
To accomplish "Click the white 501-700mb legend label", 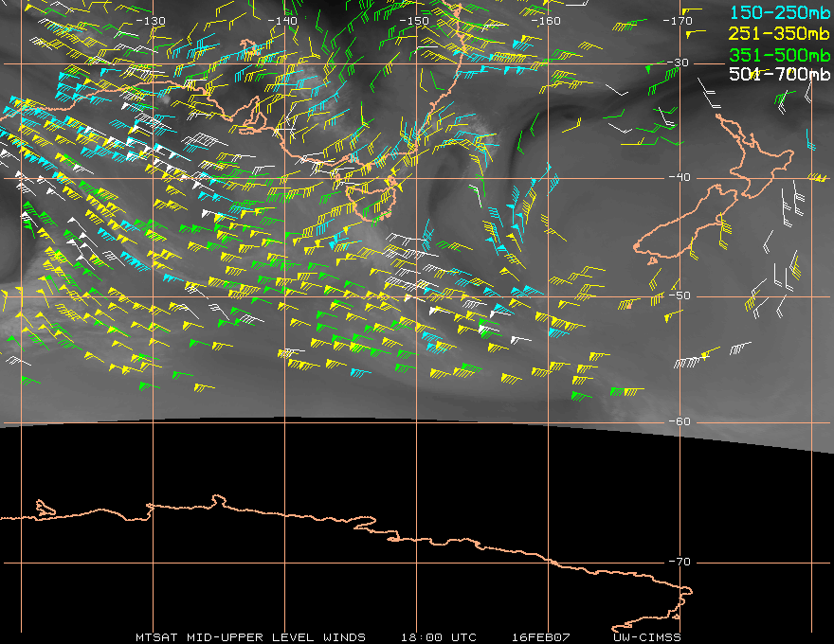I will coord(779,74).
